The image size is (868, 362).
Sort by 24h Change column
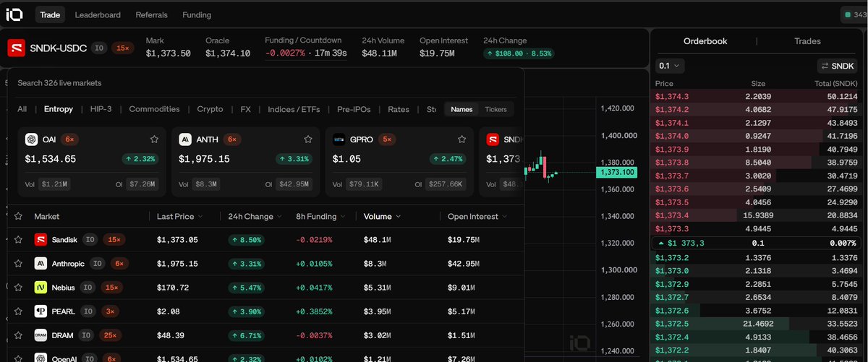tap(255, 216)
